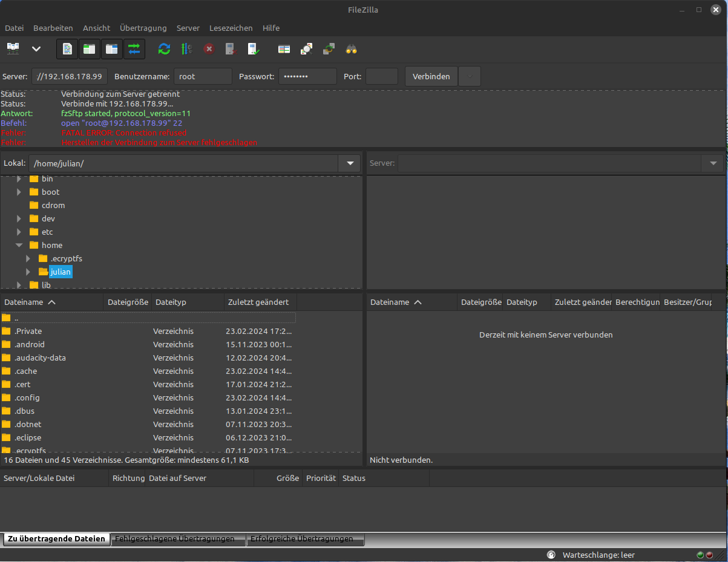Image resolution: width=728 pixels, height=562 pixels.
Task: Sort remote files by Berechtigungen column
Action: point(637,302)
